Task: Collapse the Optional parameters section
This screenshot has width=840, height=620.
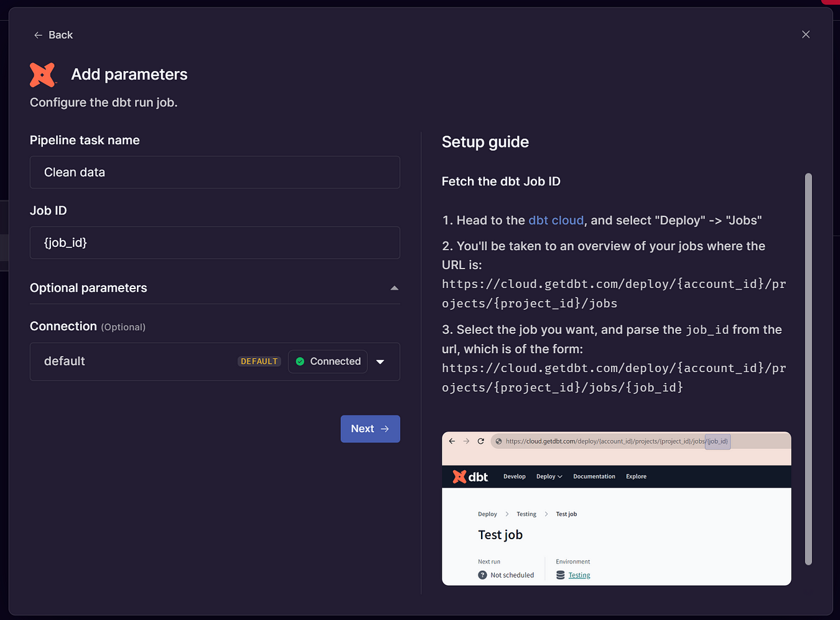Action: 394,288
